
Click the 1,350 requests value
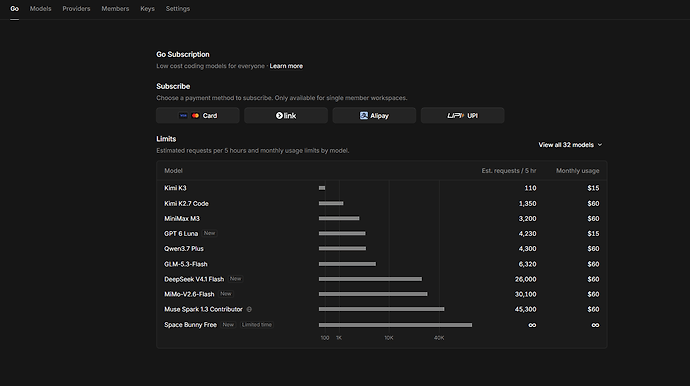pyautogui.click(x=527, y=203)
